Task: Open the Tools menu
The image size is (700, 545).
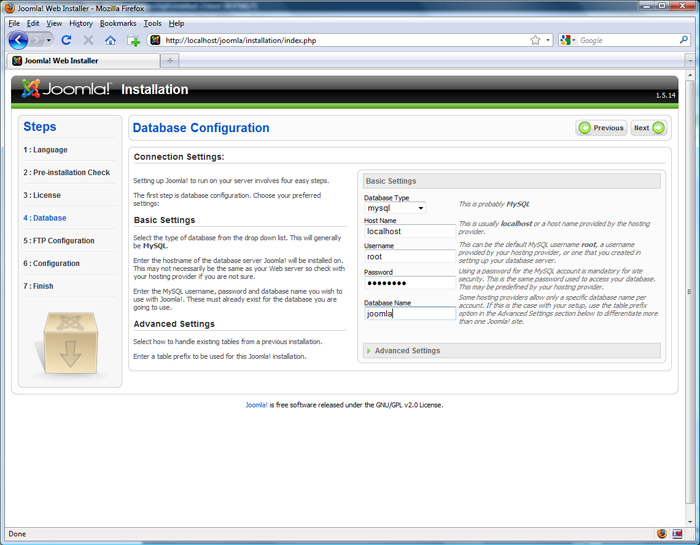Action: tap(152, 23)
